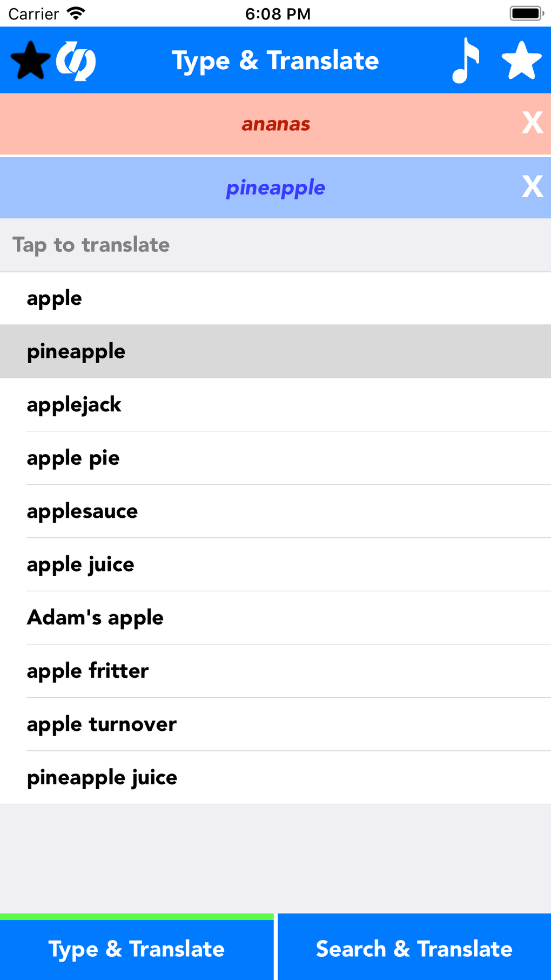Open favorites via the white star icon
Viewport: 551px width, 980px height.
click(521, 60)
